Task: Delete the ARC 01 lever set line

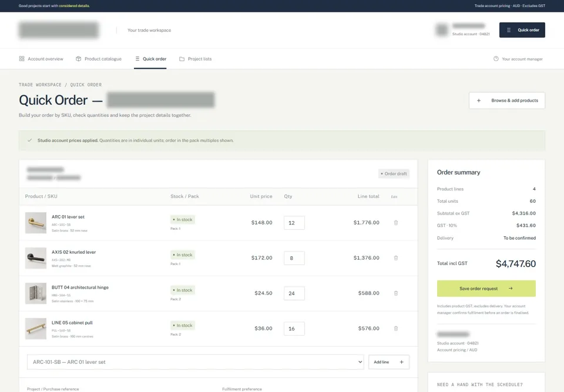Action: pos(395,223)
